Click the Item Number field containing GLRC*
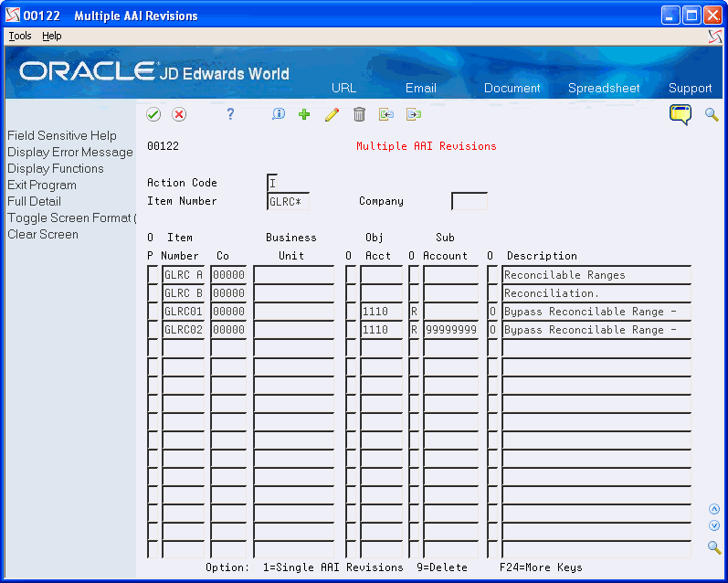Screen dimensions: 728x583 coord(288,201)
